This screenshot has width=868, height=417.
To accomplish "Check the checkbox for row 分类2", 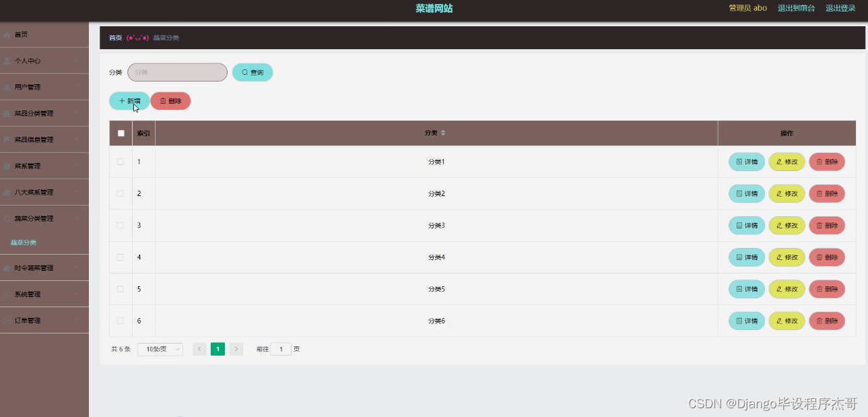I will coord(121,193).
